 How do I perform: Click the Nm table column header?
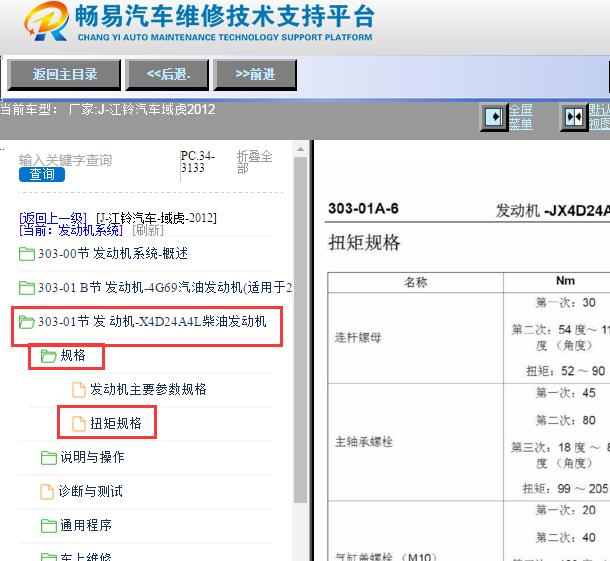pyautogui.click(x=565, y=280)
